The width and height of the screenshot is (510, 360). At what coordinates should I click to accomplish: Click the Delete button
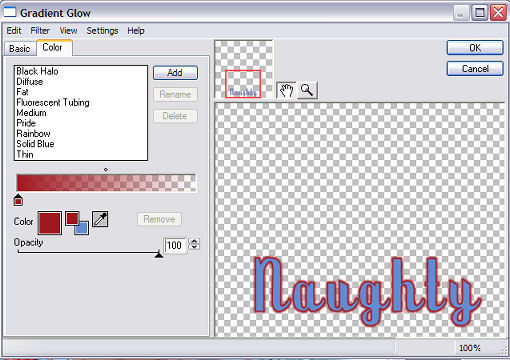point(175,116)
